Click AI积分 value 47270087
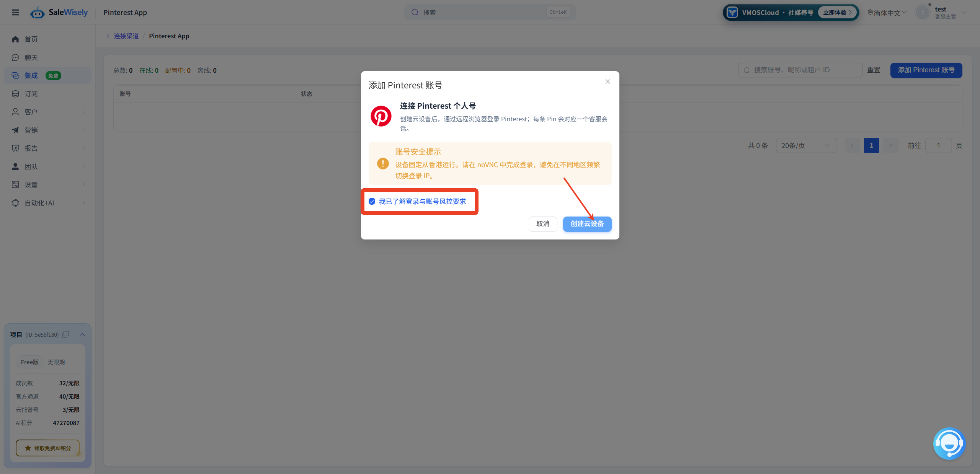Screen dimensions: 980x474 click(66, 423)
